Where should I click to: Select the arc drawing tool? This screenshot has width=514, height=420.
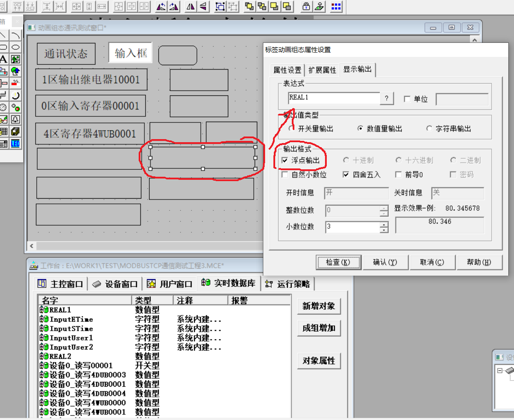click(x=15, y=35)
